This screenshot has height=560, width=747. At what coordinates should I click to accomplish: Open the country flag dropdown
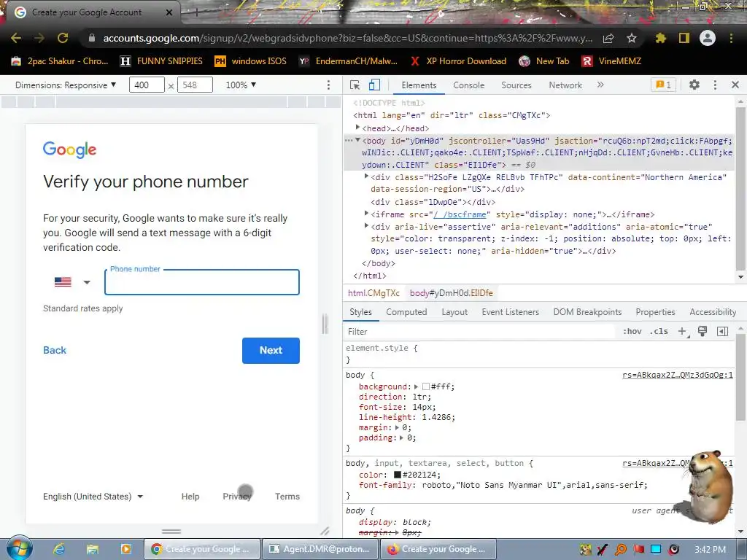click(x=72, y=282)
